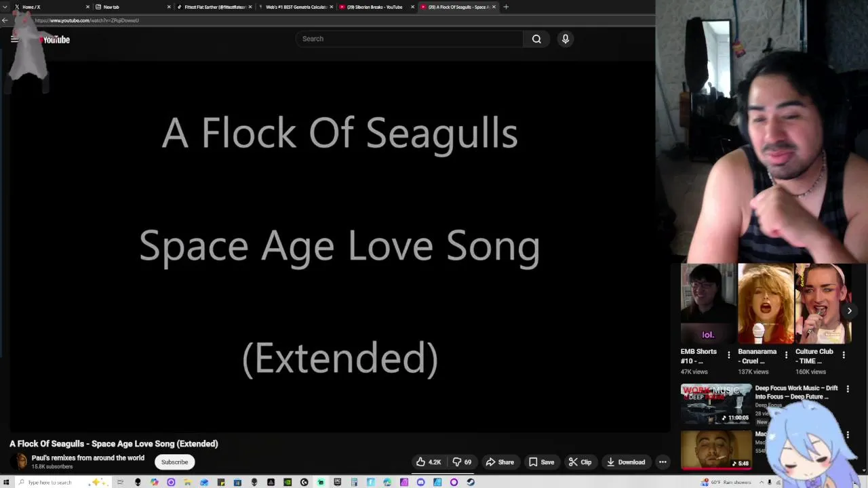Open Epic Games Launcher from the taskbar
Viewport: 868px width, 488px height.
(337, 482)
